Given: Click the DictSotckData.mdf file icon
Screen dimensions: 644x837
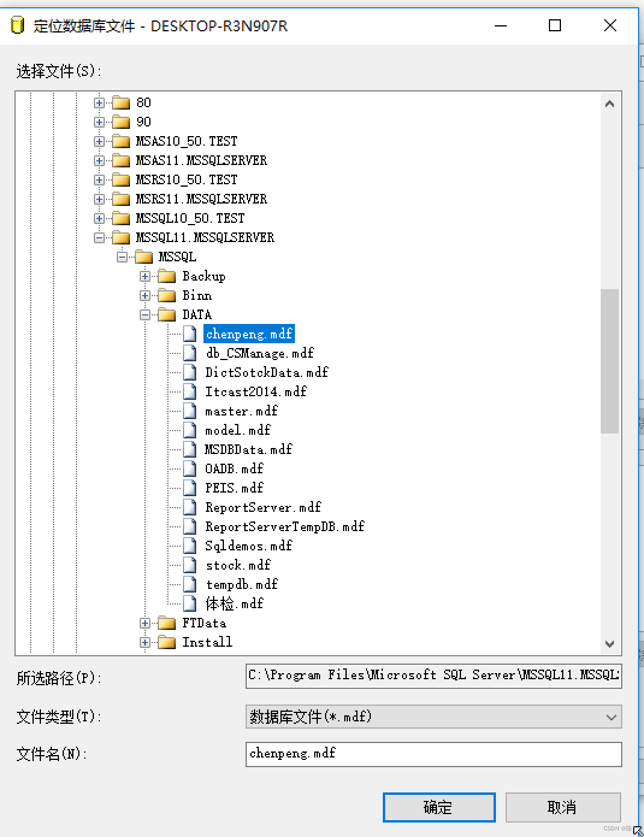Looking at the screenshot, I should pyautogui.click(x=190, y=372).
